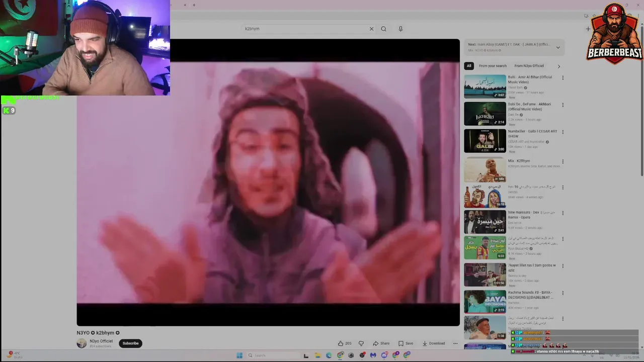Select the From N3yo Officiel chip
644x362 pixels.
(529, 66)
